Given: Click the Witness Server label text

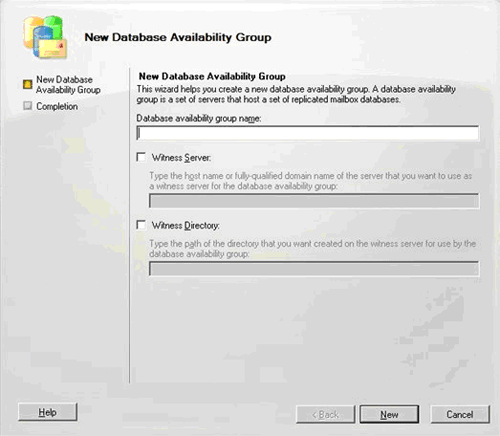Looking at the screenshot, I should (181, 158).
